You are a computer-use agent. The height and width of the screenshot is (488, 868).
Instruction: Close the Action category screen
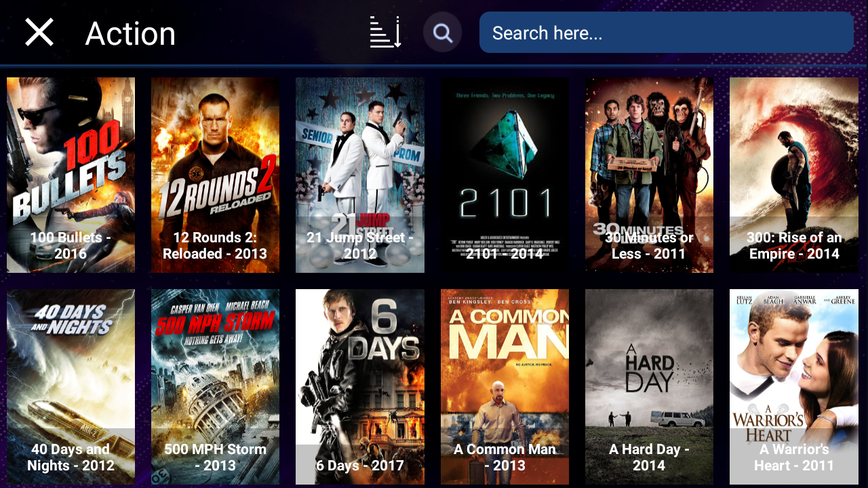coord(39,33)
